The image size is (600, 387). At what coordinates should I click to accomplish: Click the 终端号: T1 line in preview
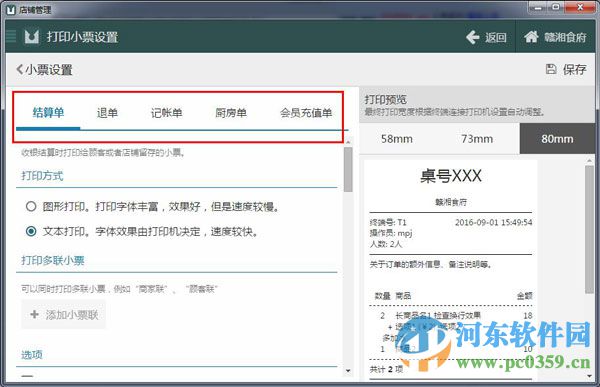[x=388, y=222]
